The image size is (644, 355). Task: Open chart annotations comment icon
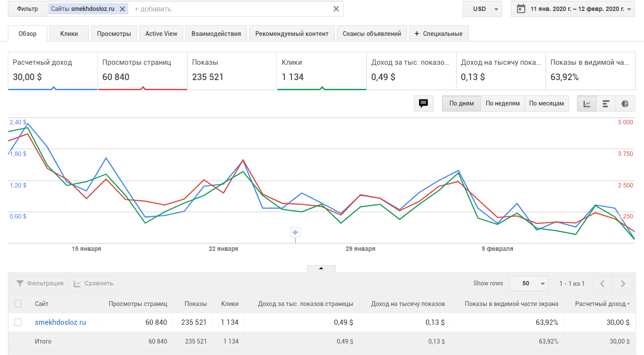click(x=423, y=104)
